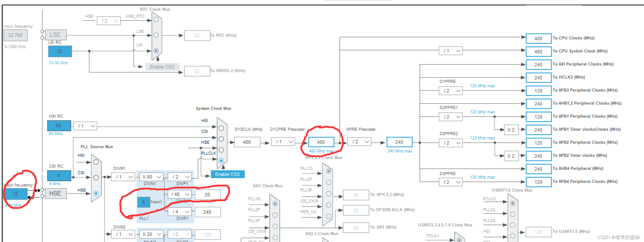644x242 pixels.
Task: Click the To CPU Systick Clock value field
Action: point(539,51)
